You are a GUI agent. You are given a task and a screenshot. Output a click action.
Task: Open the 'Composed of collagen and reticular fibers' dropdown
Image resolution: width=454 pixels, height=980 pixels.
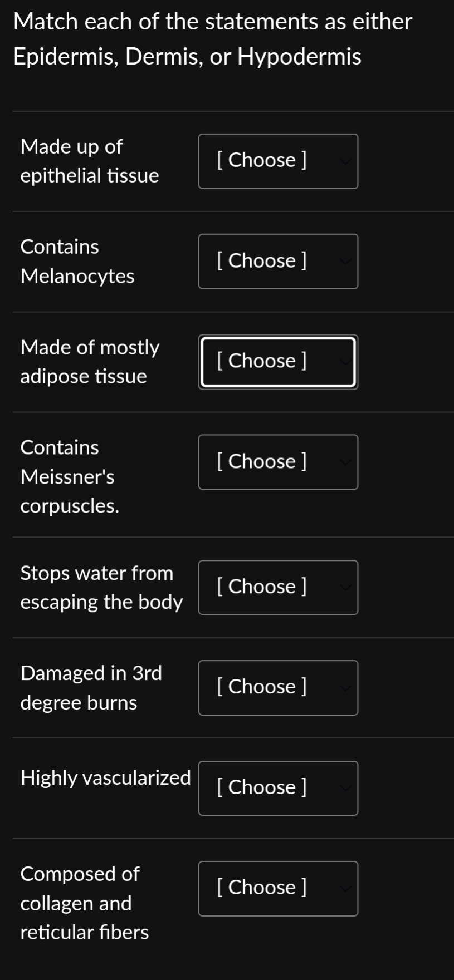coord(277,889)
